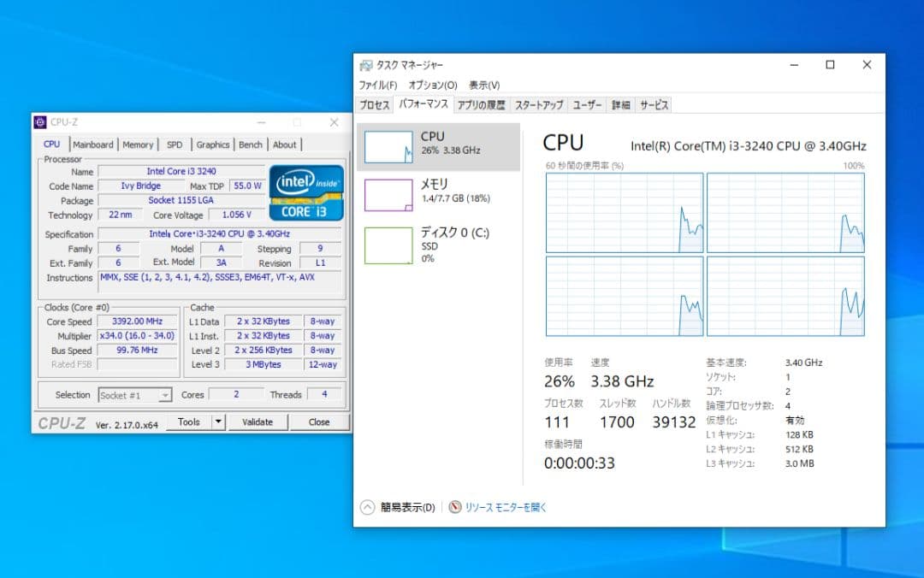Click the リソース モニターを開く link
Viewport: 924px width, 578px height.
coord(506,507)
